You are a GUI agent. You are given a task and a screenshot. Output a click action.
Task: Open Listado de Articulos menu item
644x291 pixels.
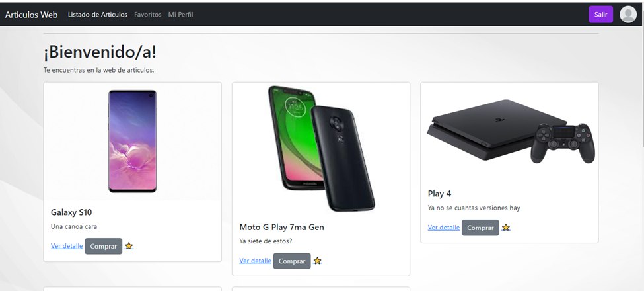[x=98, y=15]
